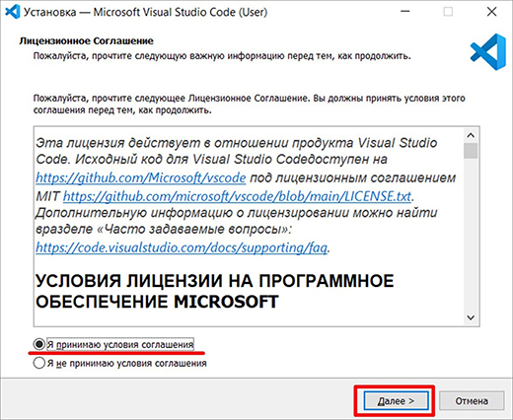
Task: Minimize the setup window
Action: point(405,12)
